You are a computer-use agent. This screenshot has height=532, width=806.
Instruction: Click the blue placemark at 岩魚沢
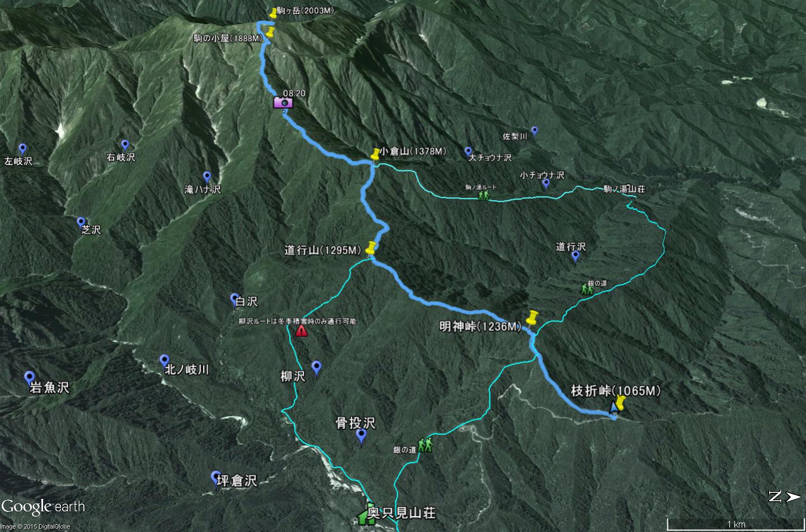click(x=29, y=379)
